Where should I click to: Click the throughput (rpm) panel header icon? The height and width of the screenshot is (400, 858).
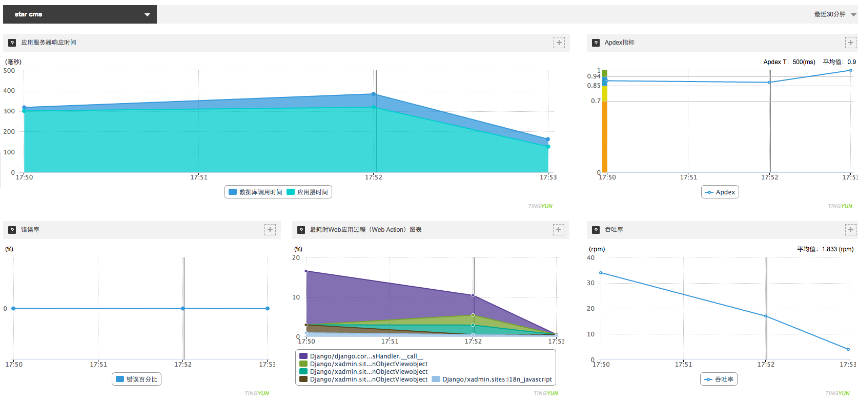click(x=596, y=230)
